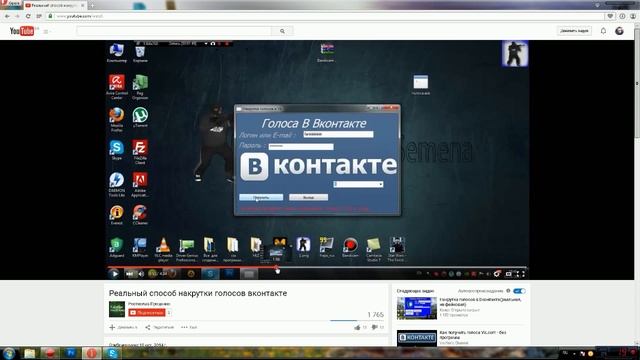
Task: Open Skype from the Windows taskbar
Action: point(112,353)
